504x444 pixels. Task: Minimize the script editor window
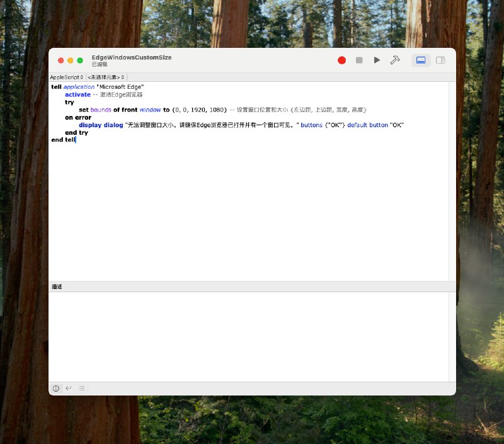71,60
